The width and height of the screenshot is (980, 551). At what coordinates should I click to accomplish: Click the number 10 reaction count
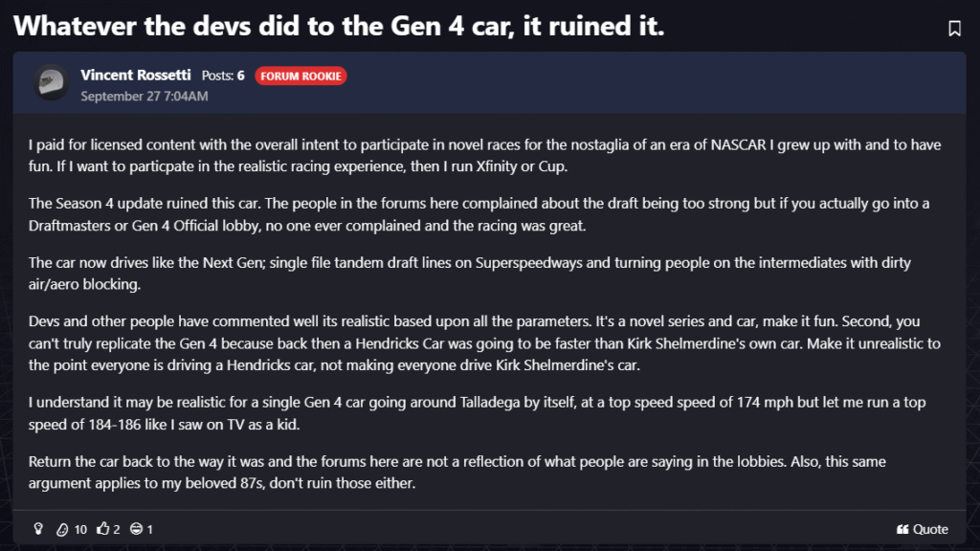click(80, 529)
